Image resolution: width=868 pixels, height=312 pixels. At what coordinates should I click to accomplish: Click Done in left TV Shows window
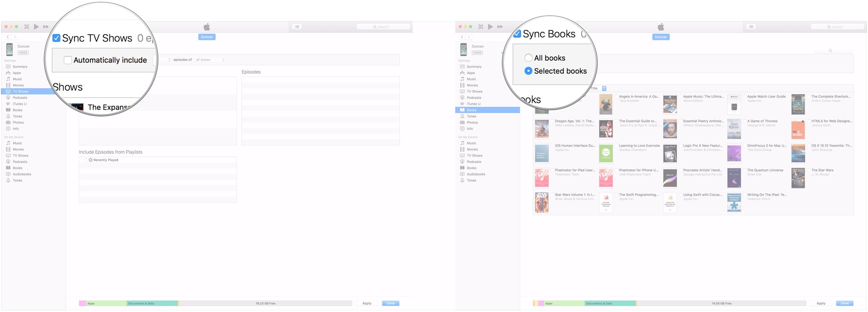coord(391,304)
